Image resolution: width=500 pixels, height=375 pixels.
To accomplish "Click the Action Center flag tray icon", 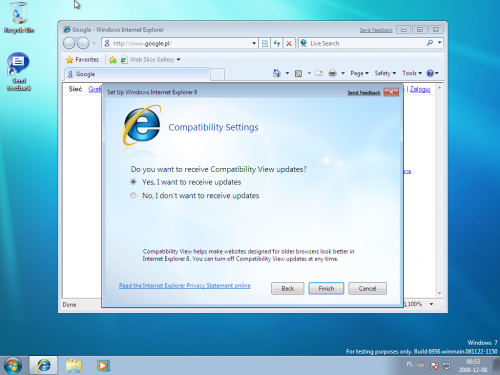I will click(x=434, y=366).
